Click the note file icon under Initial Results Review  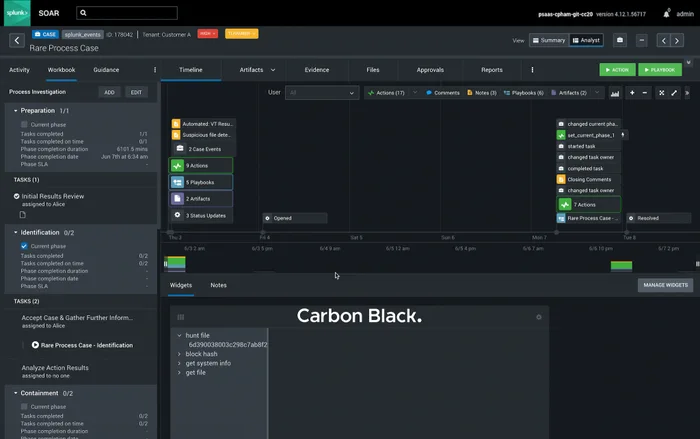click(23, 214)
